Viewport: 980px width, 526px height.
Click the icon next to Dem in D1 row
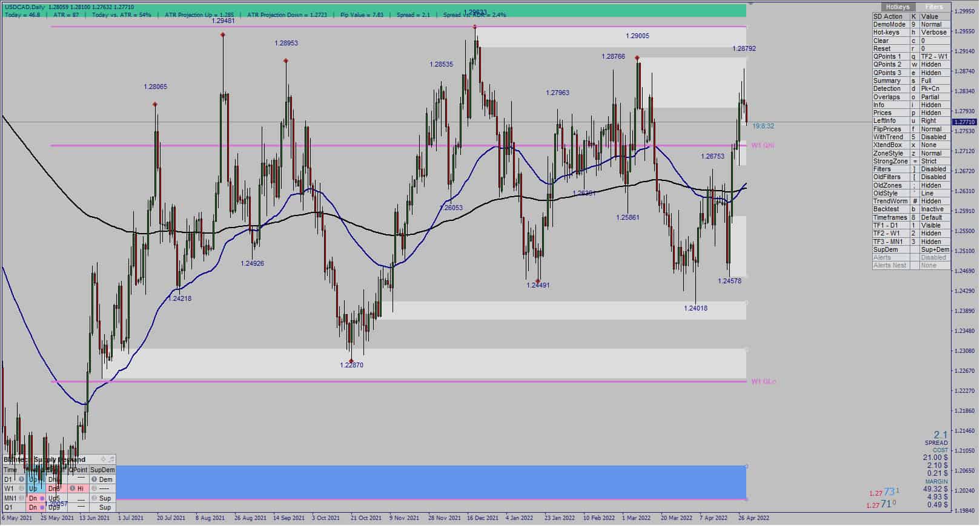[x=94, y=479]
